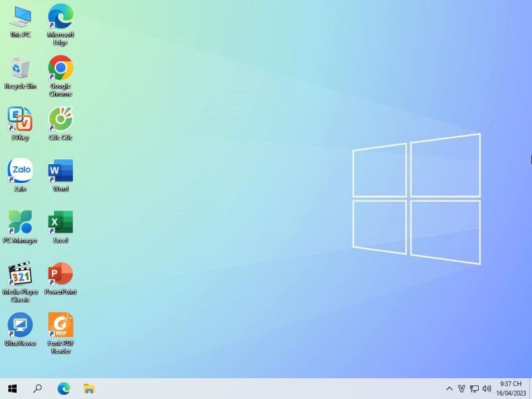
Task: Open network status tray icon
Action: click(475, 389)
